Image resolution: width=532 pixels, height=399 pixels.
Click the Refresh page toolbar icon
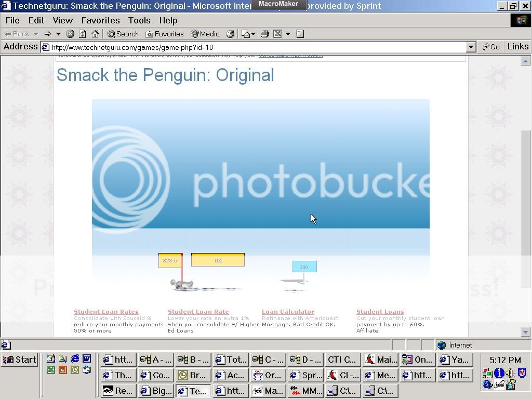tap(83, 34)
